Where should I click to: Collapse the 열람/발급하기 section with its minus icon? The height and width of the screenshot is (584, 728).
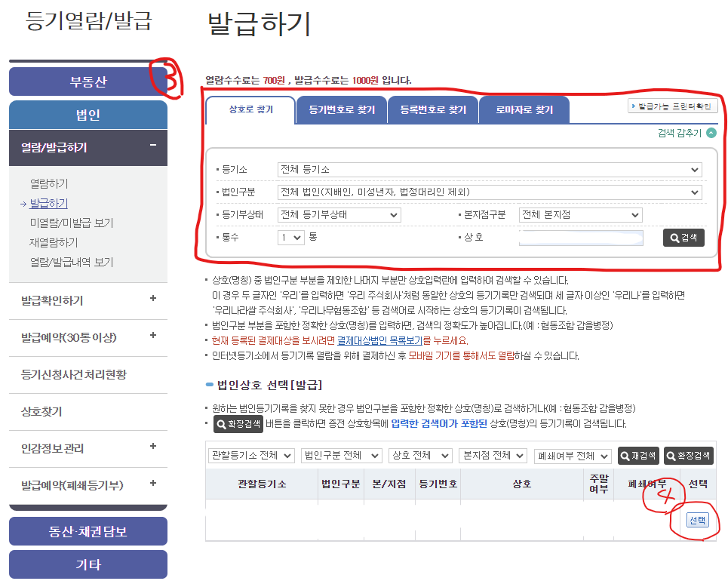(152, 146)
